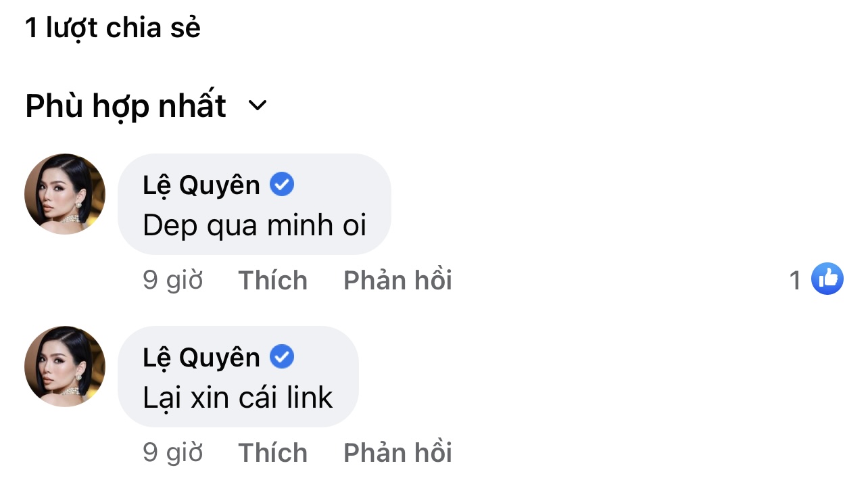This screenshot has height=497, width=868.
Task: Open the Lệ Quyên name above 'Lại xin cái link'
Action: [201, 357]
